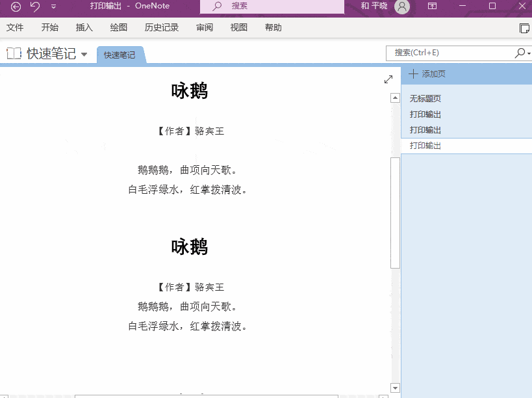Screen dimensions: 532x398
Task: Open the 无标题页 page
Action: [x=425, y=99]
